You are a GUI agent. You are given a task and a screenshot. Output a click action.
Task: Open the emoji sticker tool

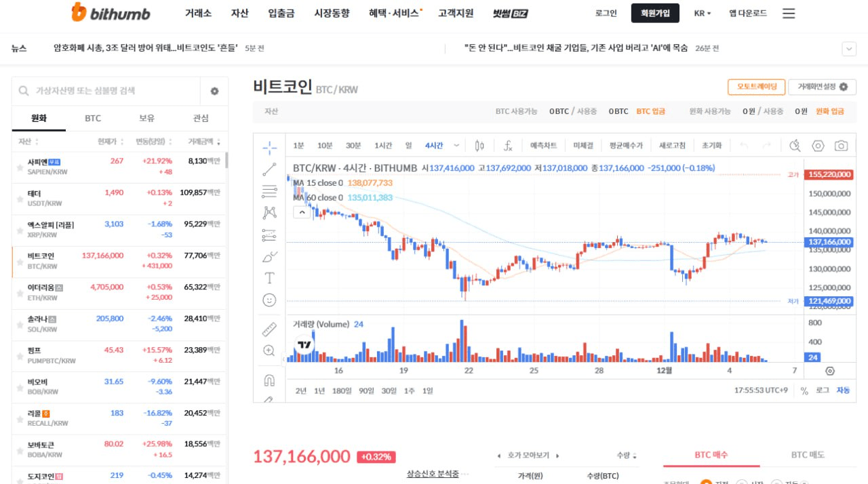click(269, 300)
